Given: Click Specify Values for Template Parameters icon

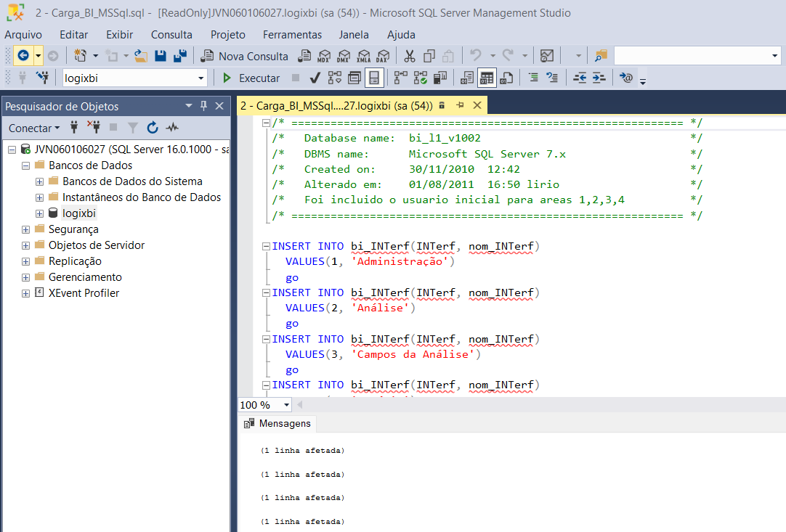Looking at the screenshot, I should click(x=625, y=78).
